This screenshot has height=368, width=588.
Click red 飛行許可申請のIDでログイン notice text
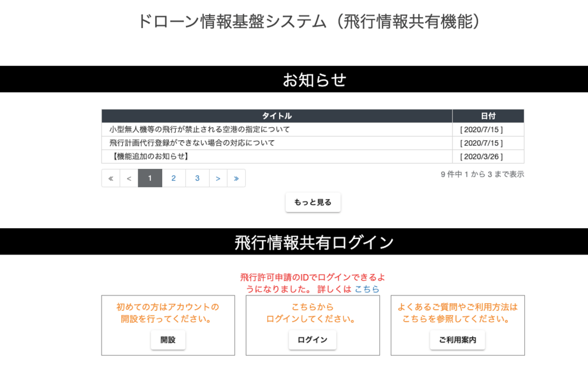click(x=312, y=283)
